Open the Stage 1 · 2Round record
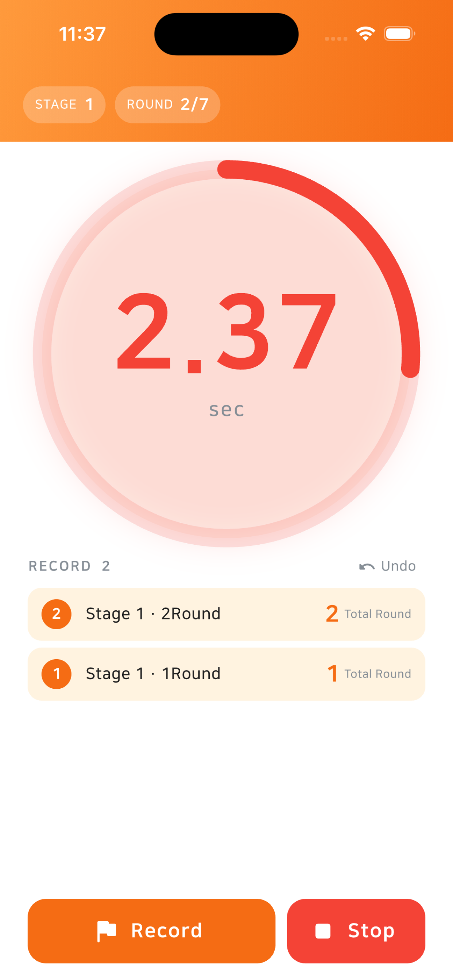The width and height of the screenshot is (453, 980). [x=226, y=614]
